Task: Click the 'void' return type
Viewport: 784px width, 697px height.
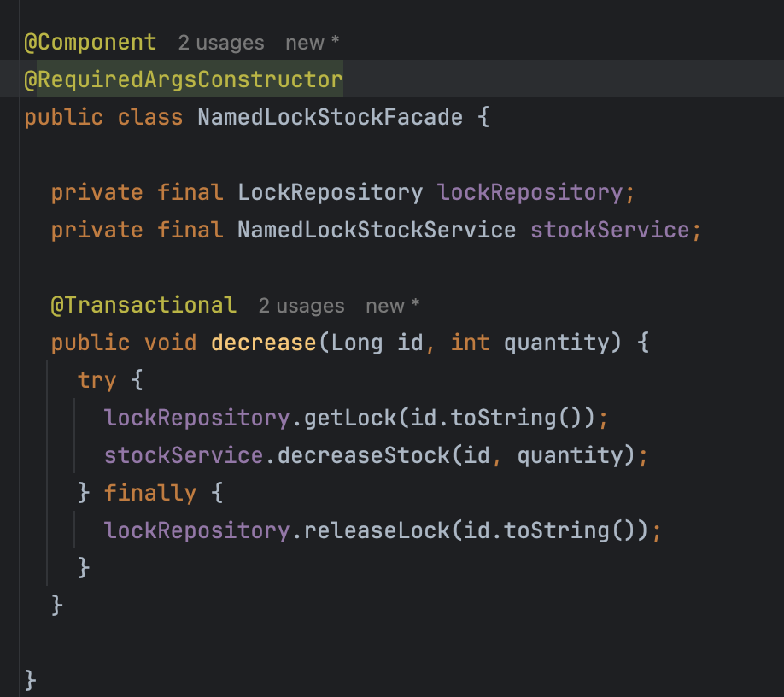Action: point(170,343)
